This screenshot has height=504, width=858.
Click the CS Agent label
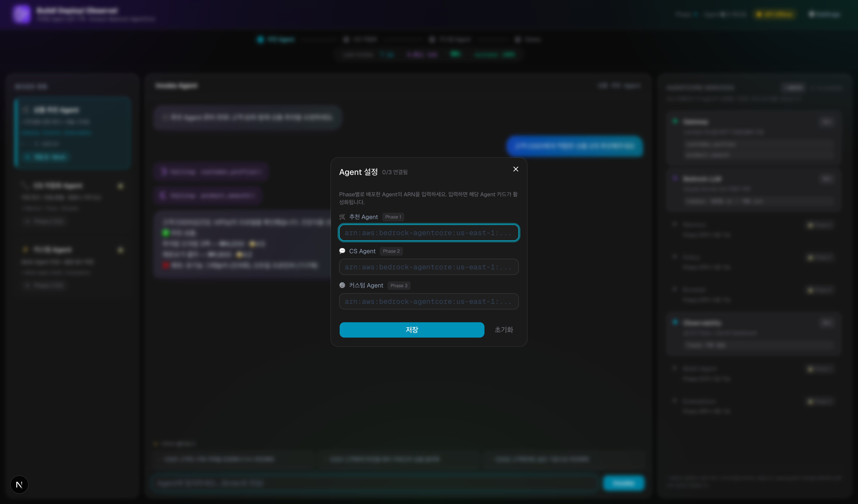pos(362,251)
